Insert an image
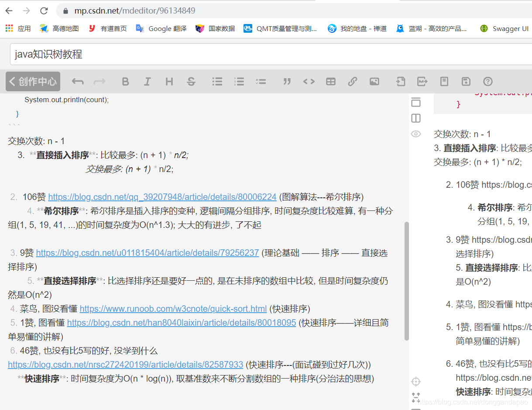532x410 pixels. coord(374,81)
